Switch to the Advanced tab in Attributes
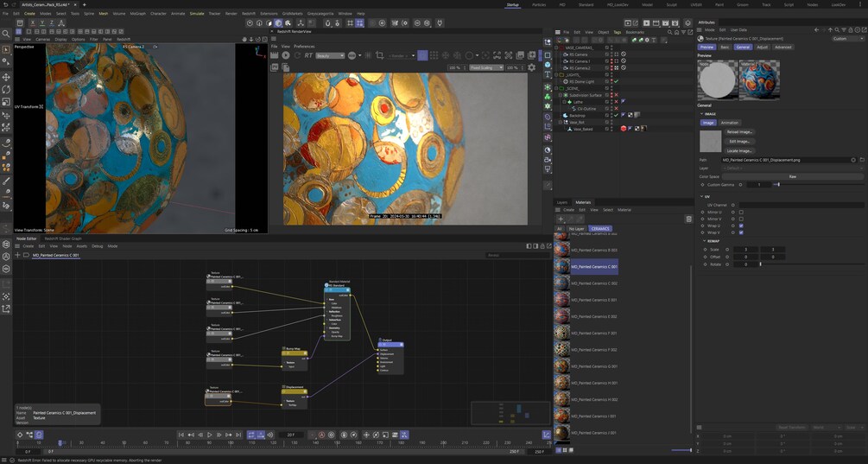The height and width of the screenshot is (464, 868). click(782, 47)
